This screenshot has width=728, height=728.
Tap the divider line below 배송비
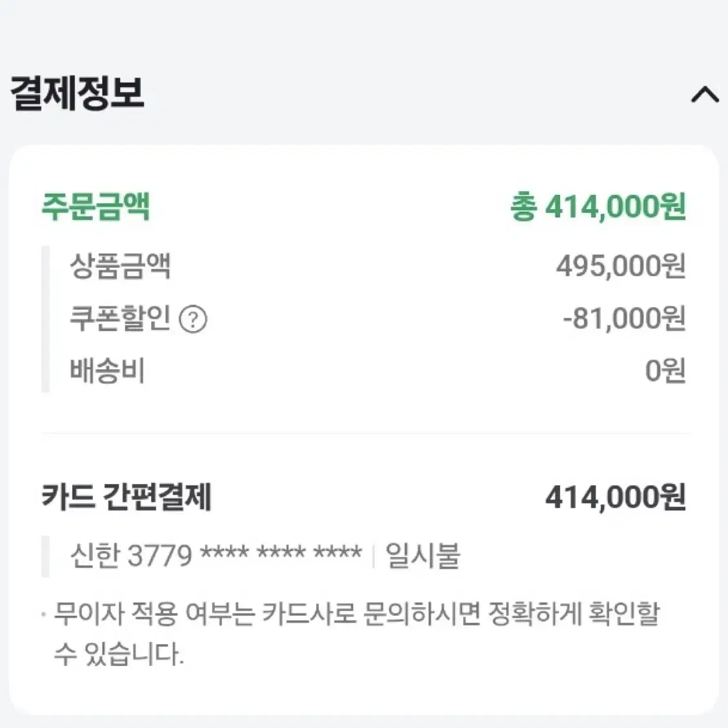pos(364,433)
